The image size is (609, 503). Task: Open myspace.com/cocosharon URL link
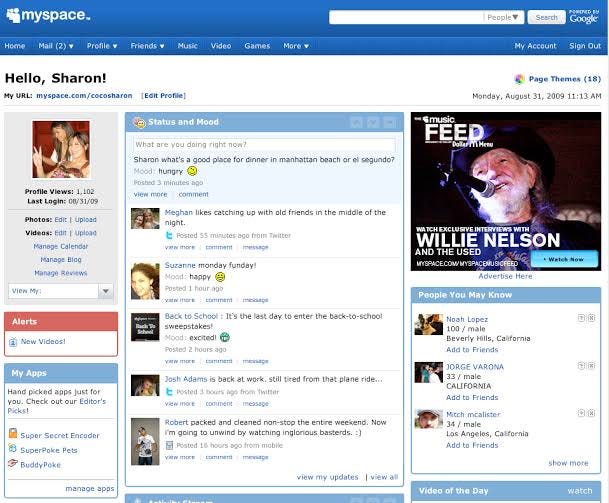point(84,96)
